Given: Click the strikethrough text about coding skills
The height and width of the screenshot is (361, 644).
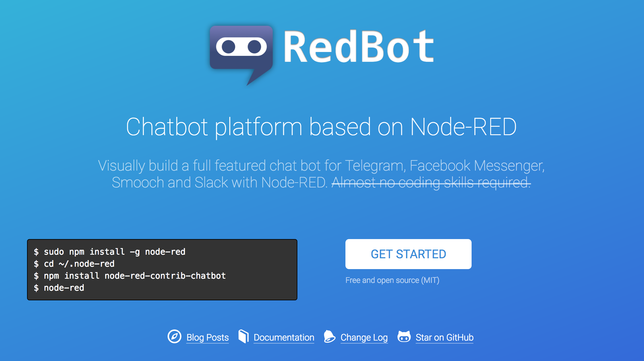Looking at the screenshot, I should coord(442,182).
